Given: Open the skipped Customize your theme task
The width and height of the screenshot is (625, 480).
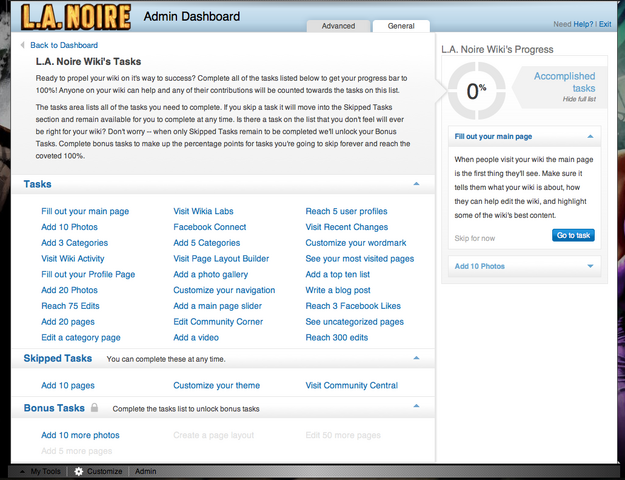Looking at the screenshot, I should click(216, 386).
